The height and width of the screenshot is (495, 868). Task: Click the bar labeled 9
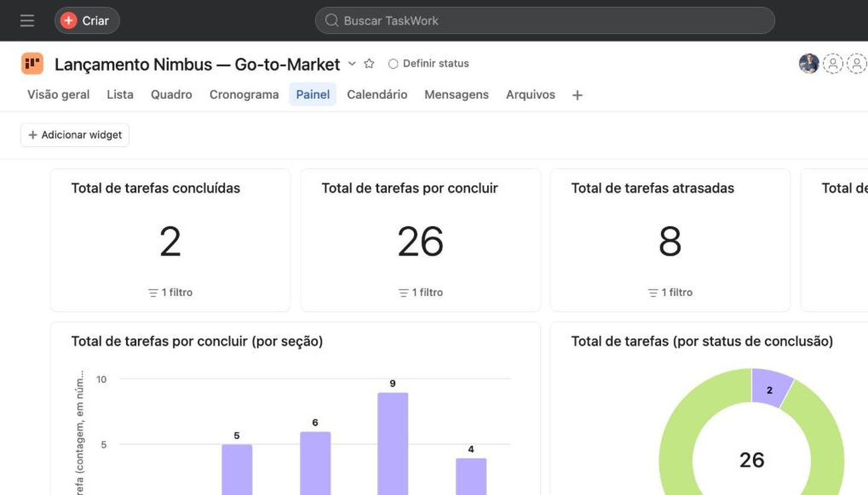[x=393, y=444]
